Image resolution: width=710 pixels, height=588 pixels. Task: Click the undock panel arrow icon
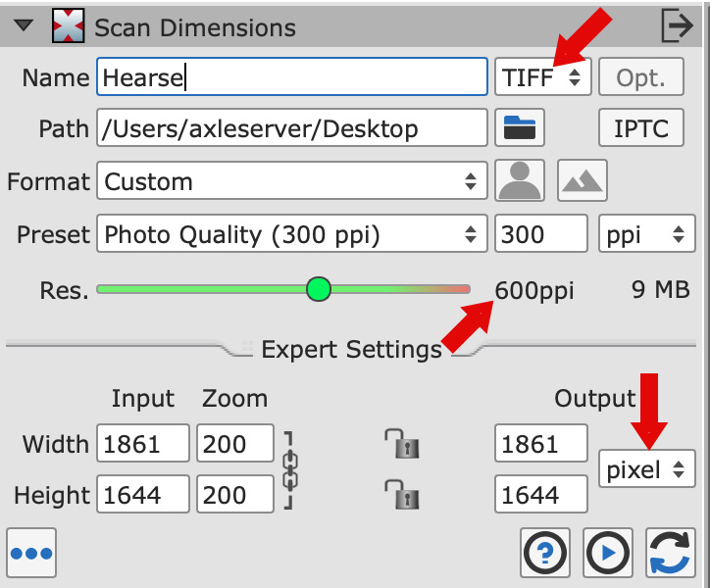[x=677, y=26]
